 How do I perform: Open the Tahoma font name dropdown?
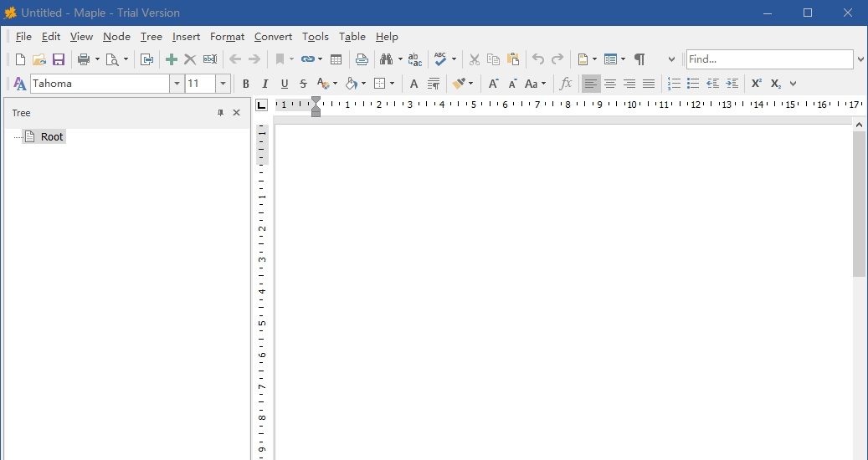[177, 84]
